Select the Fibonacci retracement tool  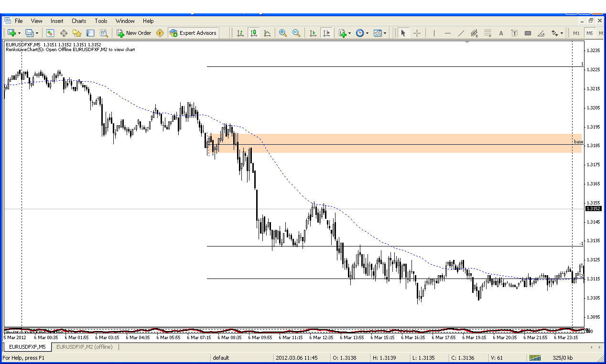(487, 33)
